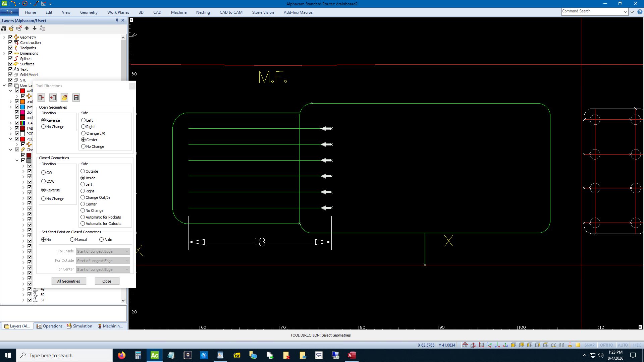Click the first export arrow icon in Tool Directions
This screenshot has height=362, width=644.
[41, 98]
